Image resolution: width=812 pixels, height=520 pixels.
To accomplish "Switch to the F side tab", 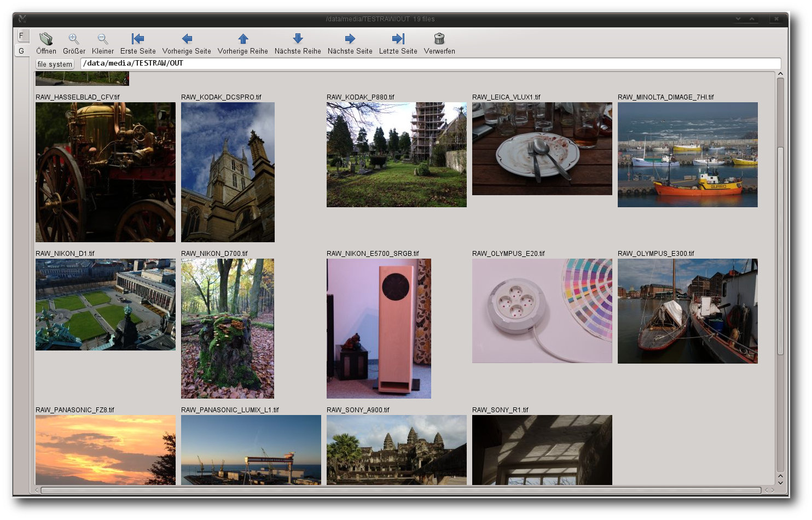I will pyautogui.click(x=22, y=36).
